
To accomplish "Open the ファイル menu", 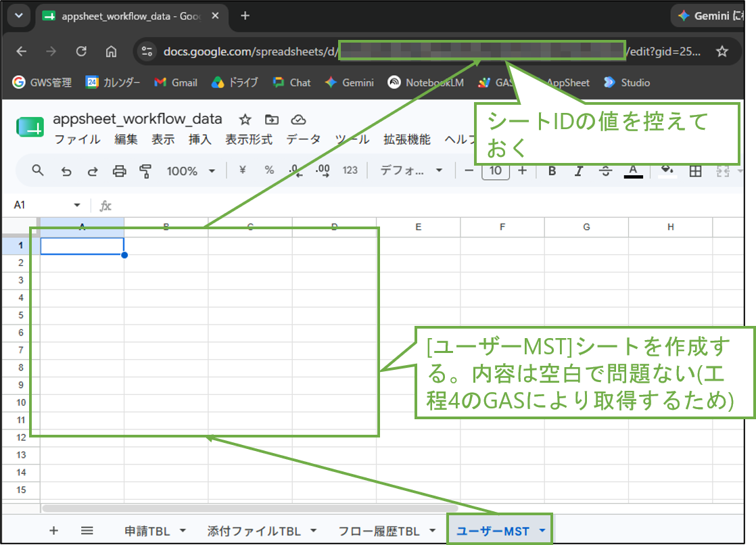I will (x=77, y=140).
